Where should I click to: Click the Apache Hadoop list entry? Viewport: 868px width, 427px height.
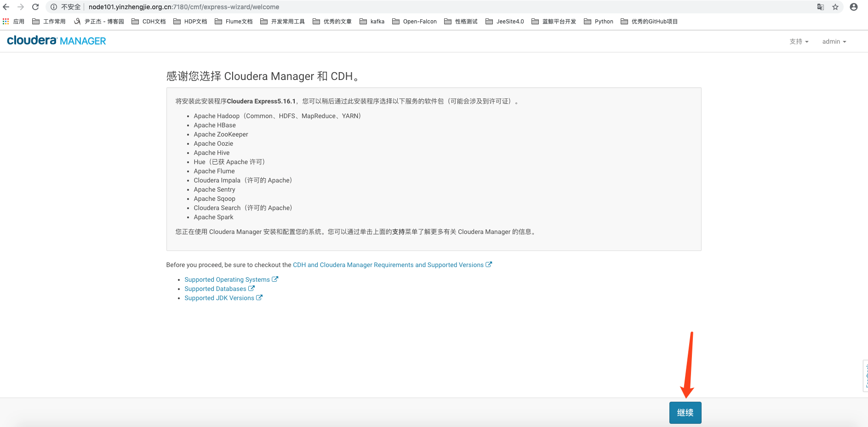pos(277,116)
